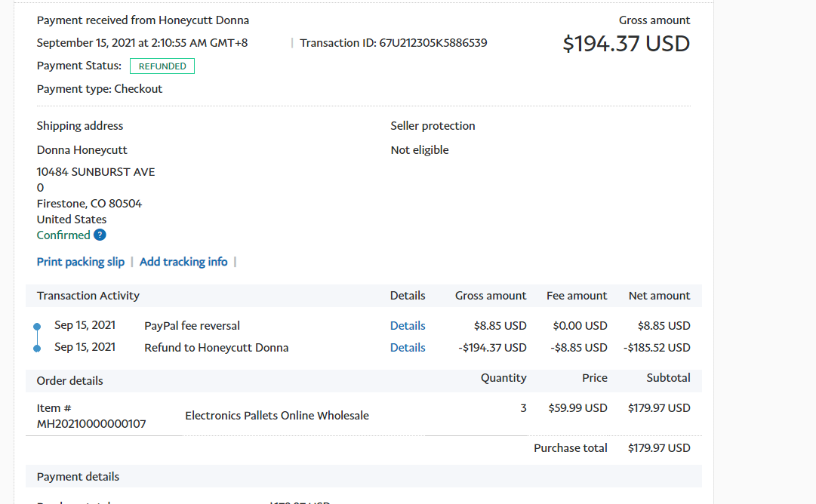Click the Transaction ID number
Image resolution: width=816 pixels, height=504 pixels.
[433, 43]
